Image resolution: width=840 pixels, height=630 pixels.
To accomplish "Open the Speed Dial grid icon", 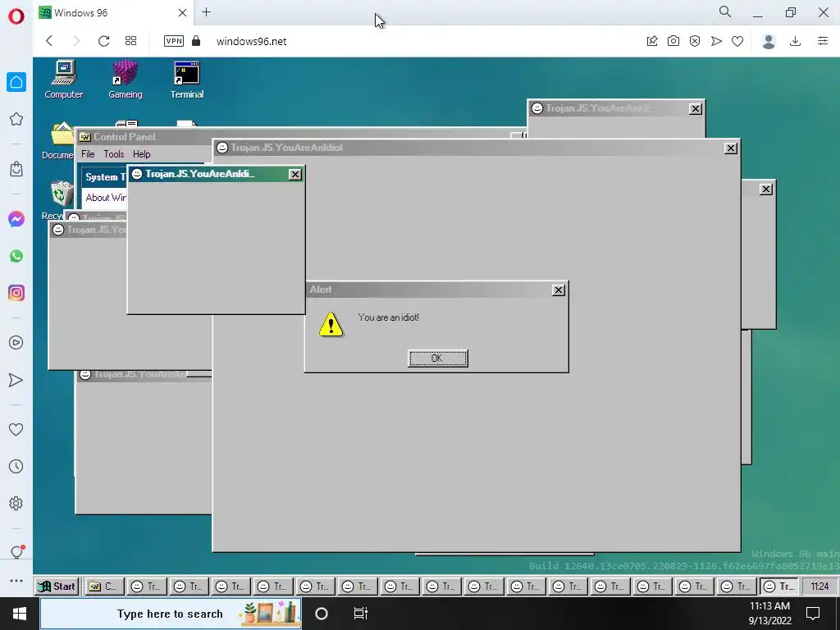I will 130,41.
